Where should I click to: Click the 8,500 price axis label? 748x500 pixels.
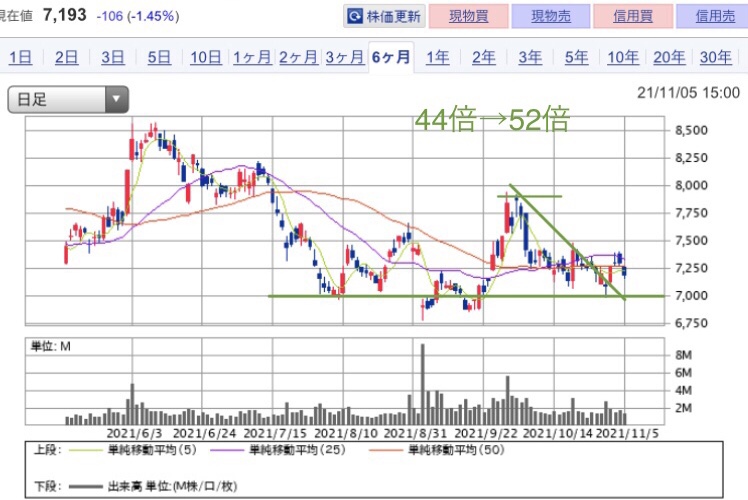point(692,130)
